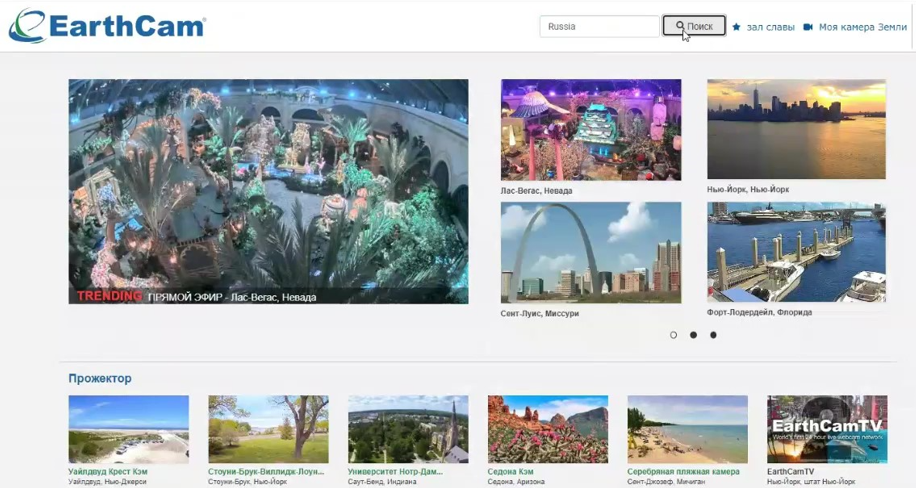Click the search field containing Russia

pos(598,27)
